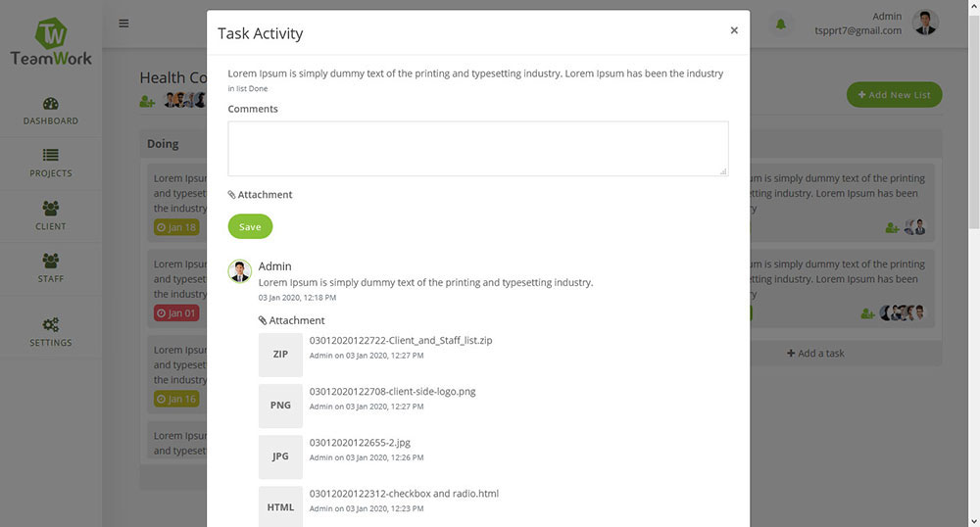Image resolution: width=980 pixels, height=527 pixels.
Task: Open the notifications bell
Action: point(781,24)
